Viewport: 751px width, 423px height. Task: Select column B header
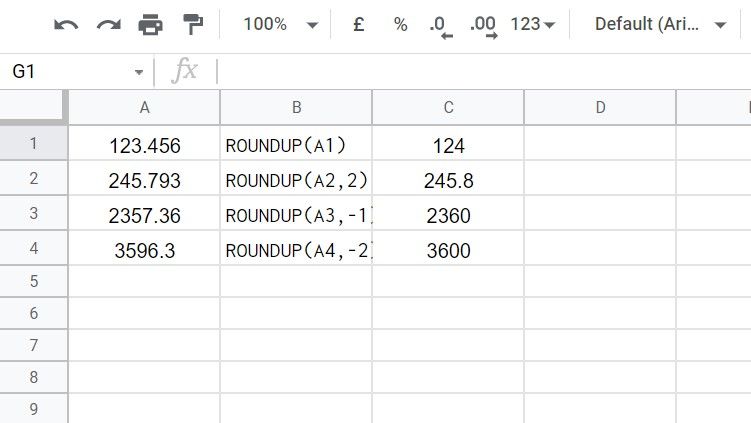(x=296, y=108)
